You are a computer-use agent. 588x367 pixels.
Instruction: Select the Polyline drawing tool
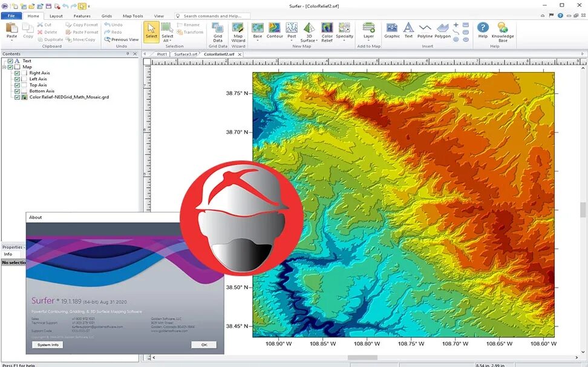pos(425,30)
